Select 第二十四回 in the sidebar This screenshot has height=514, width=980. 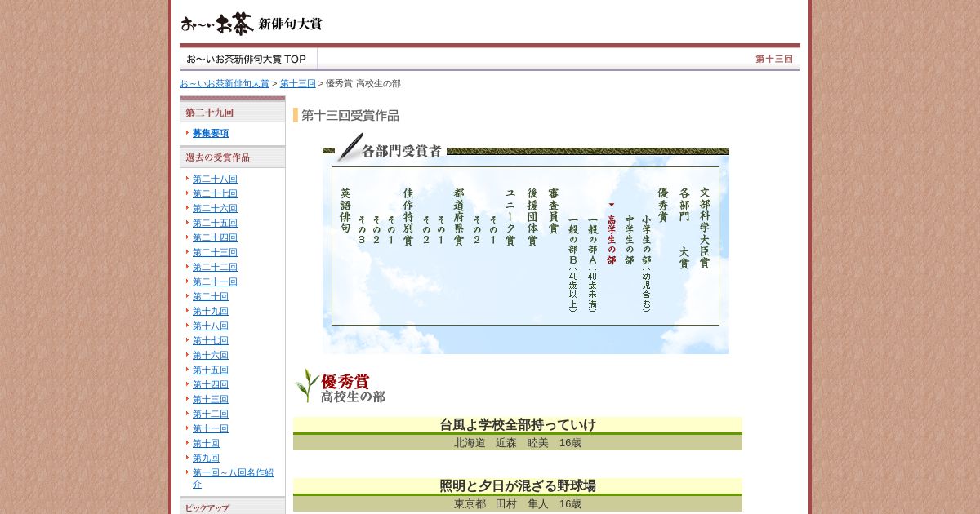pyautogui.click(x=215, y=237)
